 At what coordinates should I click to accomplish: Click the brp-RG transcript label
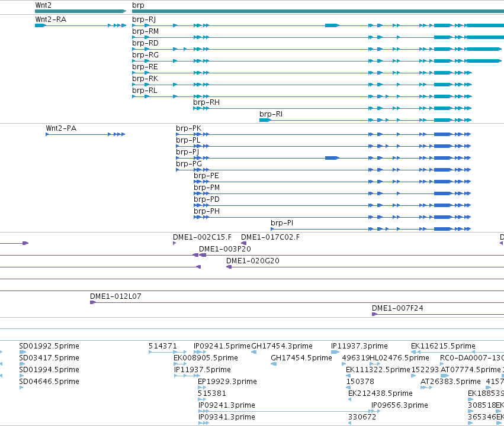tap(145, 55)
